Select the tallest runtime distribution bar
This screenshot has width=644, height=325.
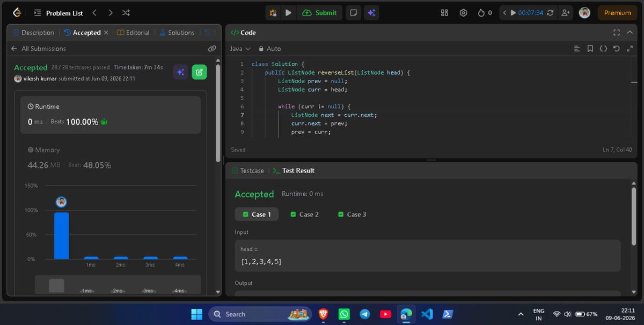pos(61,235)
